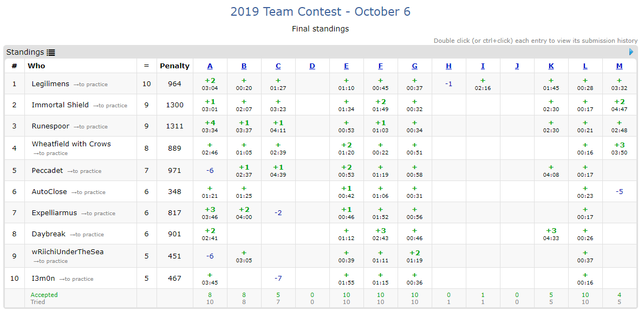Screen dimensions: 644x310
Task: Click Immortal Shield 'to practice' link
Action: (x=110, y=106)
